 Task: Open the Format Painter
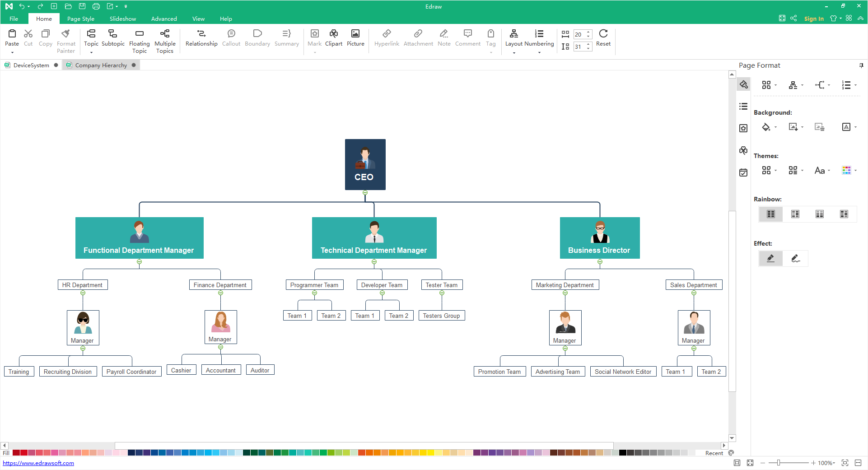coord(66,41)
